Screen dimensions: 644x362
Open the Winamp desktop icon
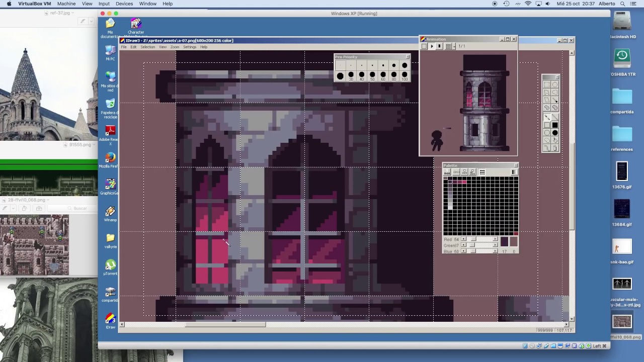tap(110, 213)
